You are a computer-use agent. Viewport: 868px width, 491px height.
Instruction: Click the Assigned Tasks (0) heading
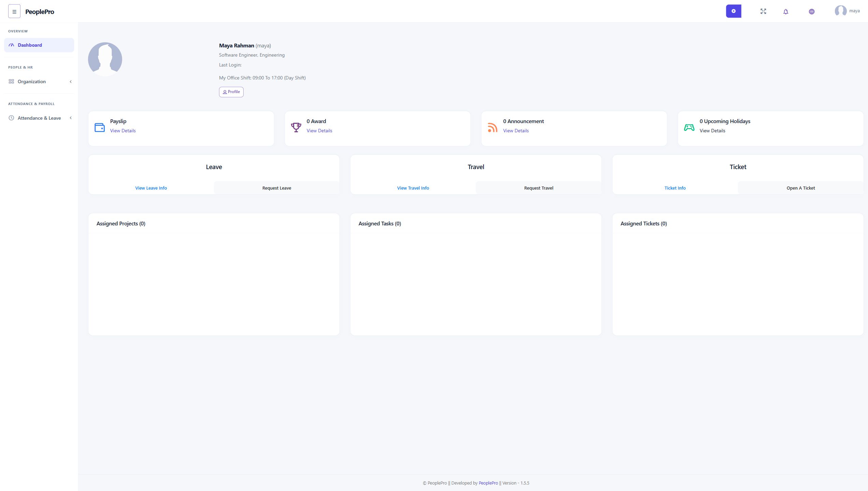pos(380,224)
